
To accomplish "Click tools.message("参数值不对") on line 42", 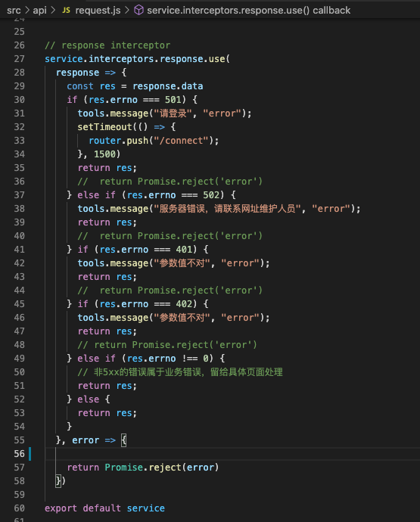I will tap(173, 263).
